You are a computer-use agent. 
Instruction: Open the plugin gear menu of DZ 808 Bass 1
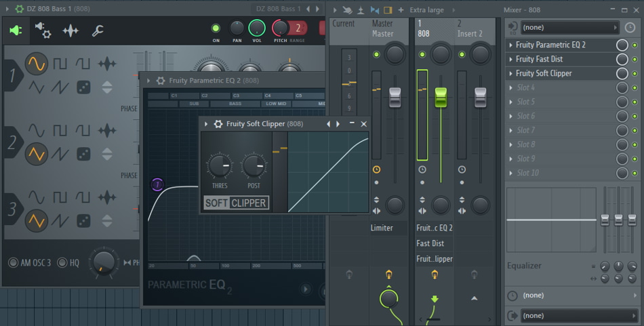point(19,9)
